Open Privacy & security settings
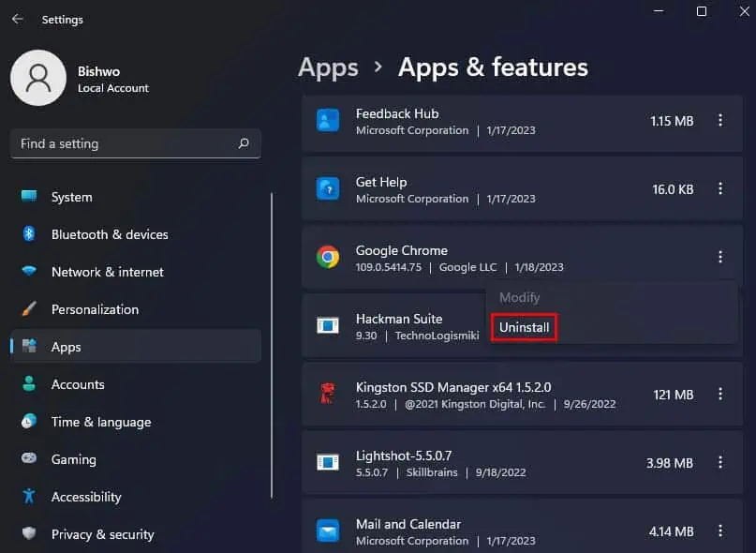The width and height of the screenshot is (756, 553). (x=136, y=534)
